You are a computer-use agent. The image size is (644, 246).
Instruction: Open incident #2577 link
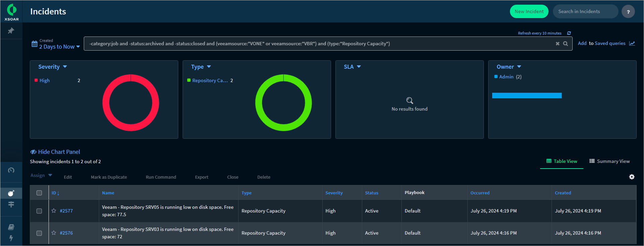66,211
